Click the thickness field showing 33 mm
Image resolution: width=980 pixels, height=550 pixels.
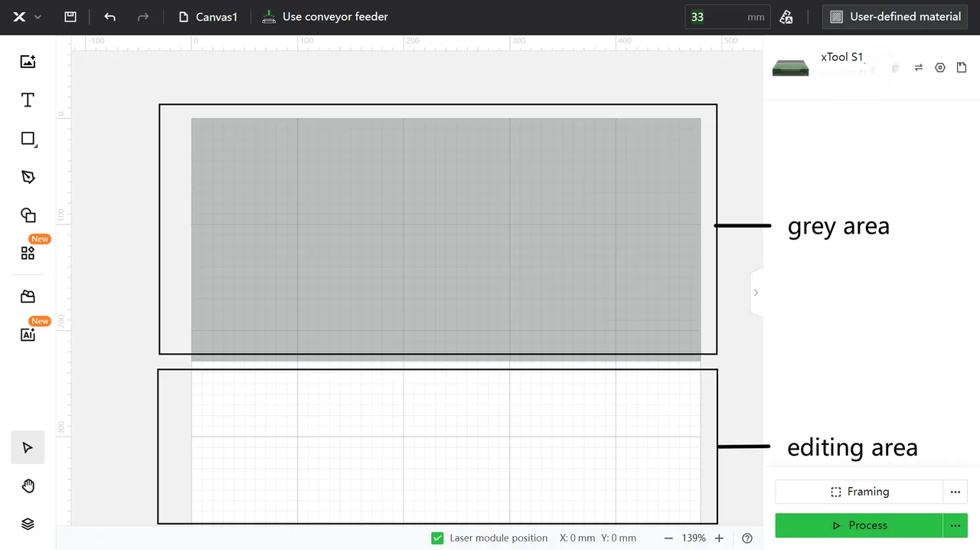pyautogui.click(x=727, y=17)
